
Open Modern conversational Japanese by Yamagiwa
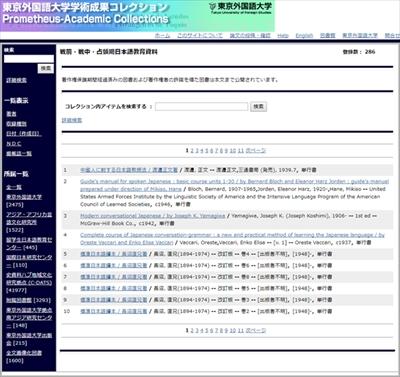[x=153, y=216]
